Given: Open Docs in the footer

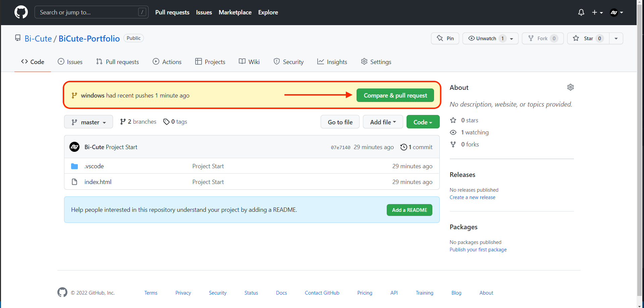Looking at the screenshot, I should [281, 293].
